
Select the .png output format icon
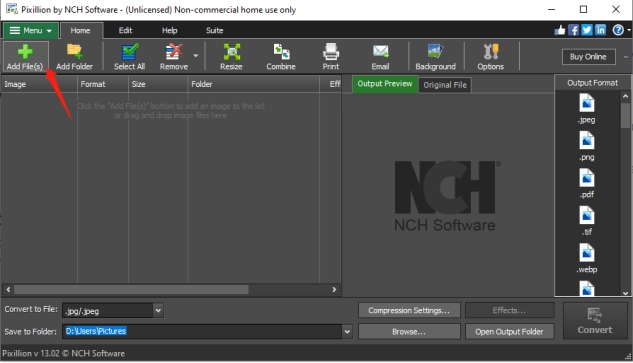[x=587, y=140]
